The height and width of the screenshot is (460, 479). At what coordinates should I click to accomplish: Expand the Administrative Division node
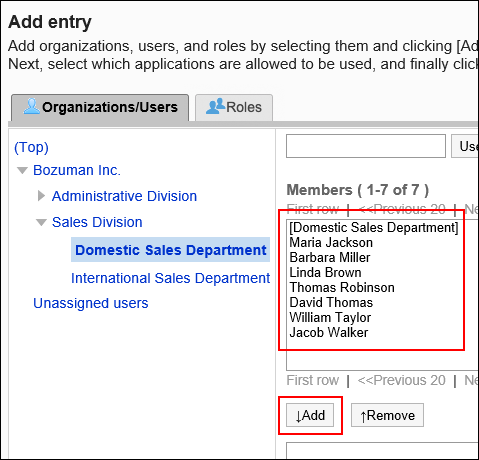click(x=41, y=196)
